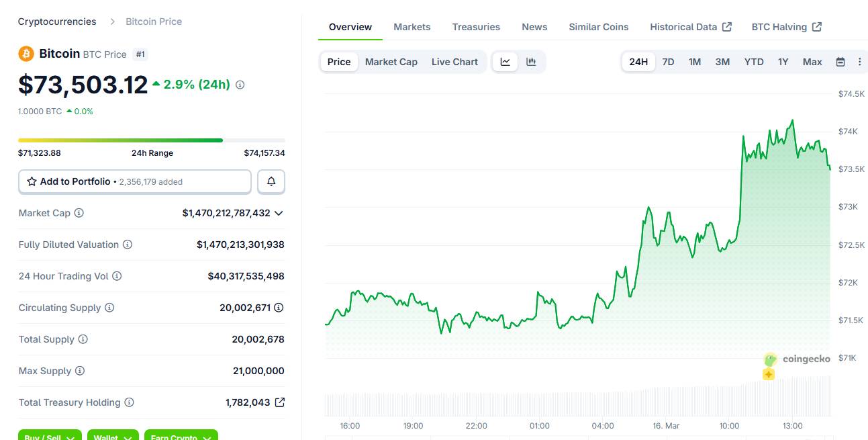Switch to the Markets tab
This screenshot has height=440, width=868.
coord(412,27)
